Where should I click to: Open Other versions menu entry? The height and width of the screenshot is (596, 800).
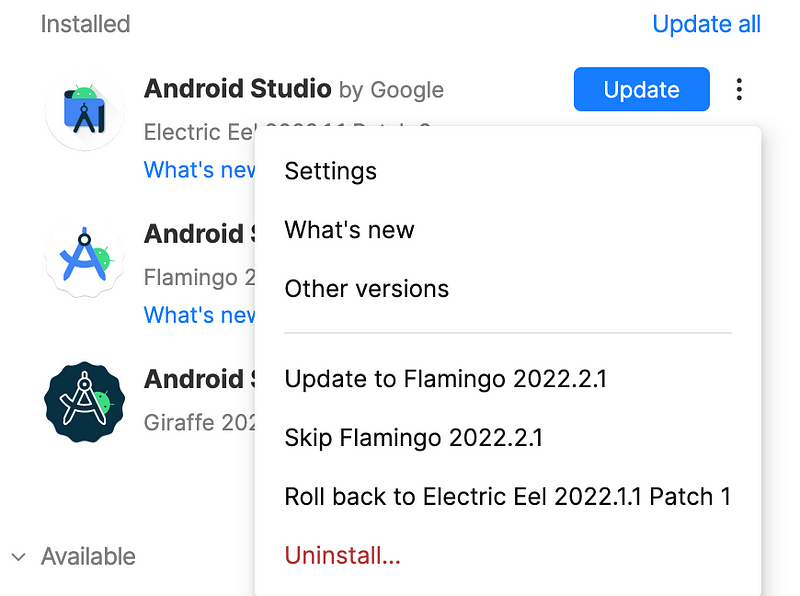click(x=367, y=289)
